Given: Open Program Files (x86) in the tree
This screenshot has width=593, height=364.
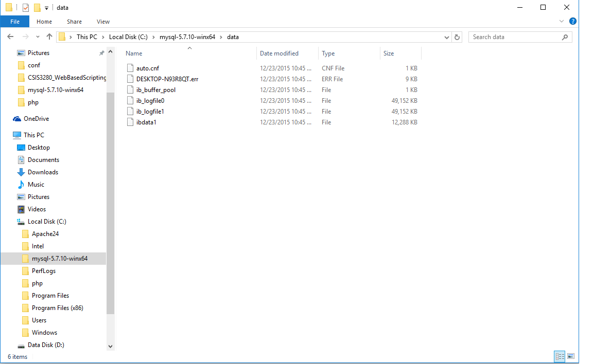Looking at the screenshot, I should (58, 308).
